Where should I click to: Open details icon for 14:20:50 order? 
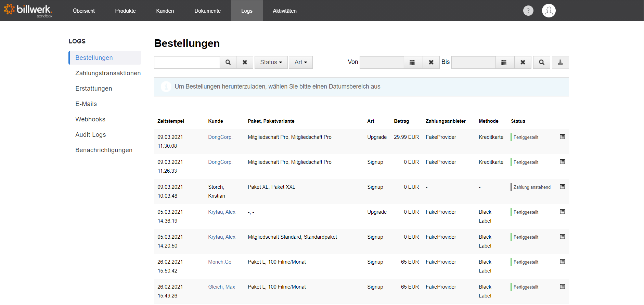point(562,237)
